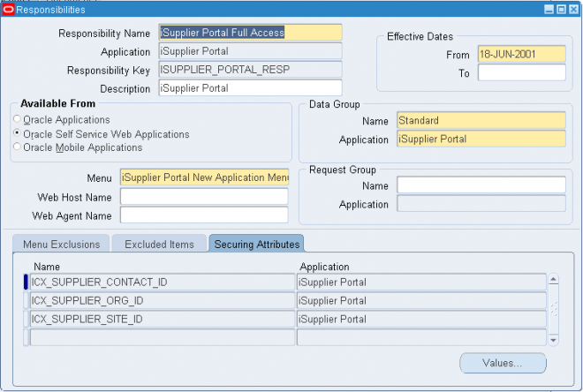Click Application cell for ICX_SUPPLIER_SITE_ID
The height and width of the screenshot is (392, 583).
pos(421,319)
